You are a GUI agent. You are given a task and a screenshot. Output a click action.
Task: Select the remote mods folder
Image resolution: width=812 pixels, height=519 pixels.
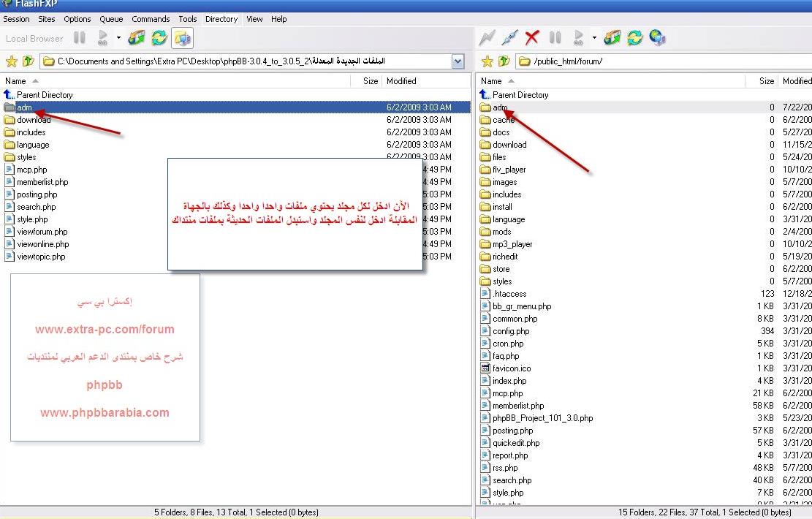[496, 232]
